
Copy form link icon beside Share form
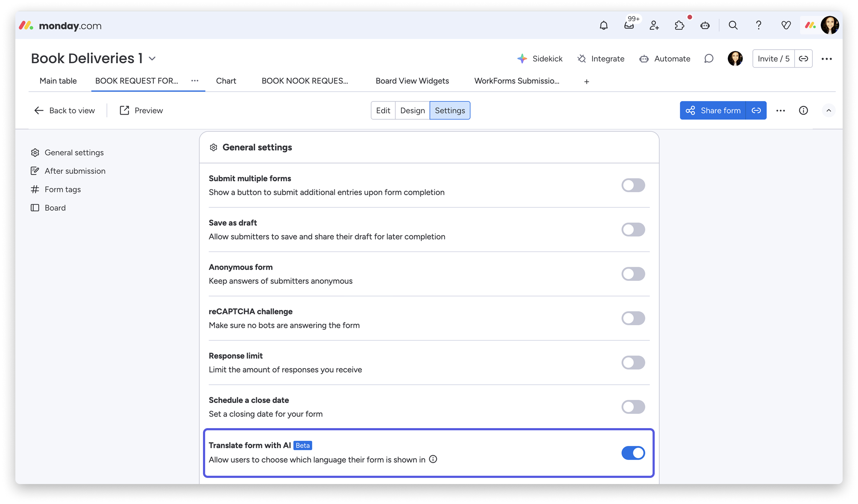756,110
